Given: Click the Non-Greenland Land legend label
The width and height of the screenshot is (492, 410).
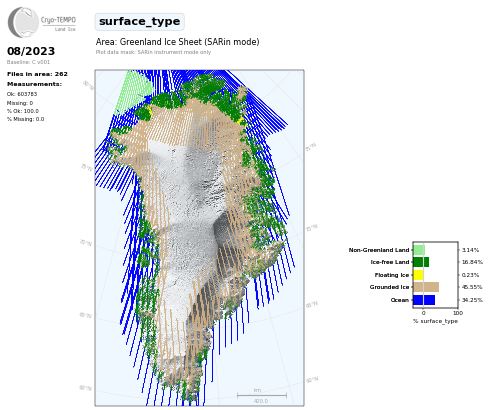Looking at the screenshot, I should [x=379, y=250].
